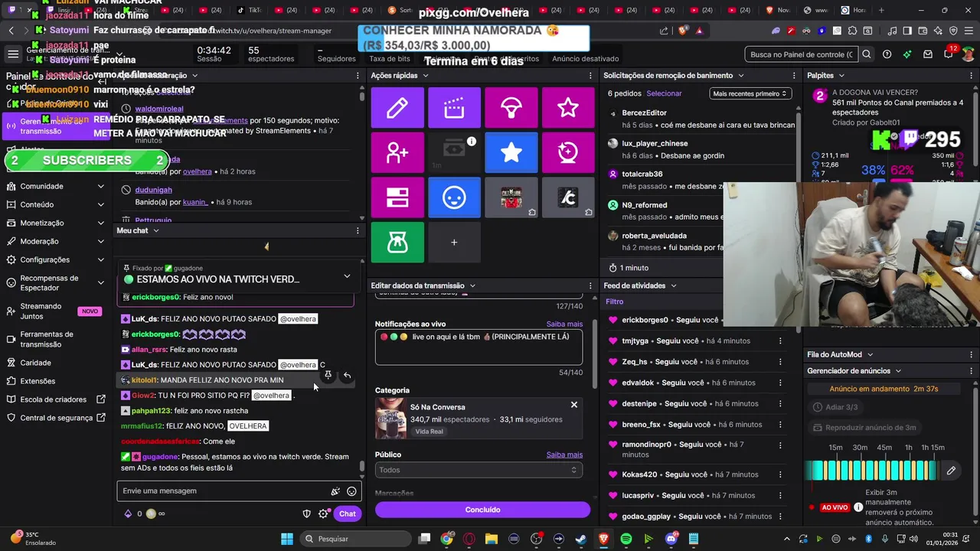Open chat settings gear icon
This screenshot has width=980, height=551.
(323, 514)
